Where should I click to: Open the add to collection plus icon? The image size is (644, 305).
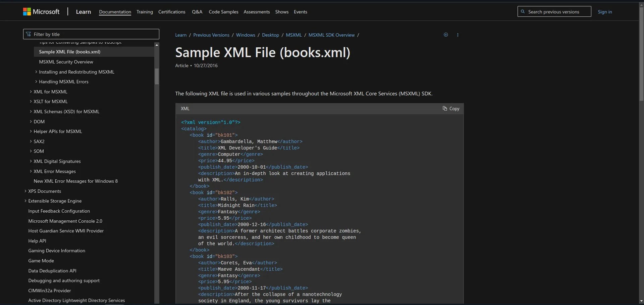pos(446,35)
